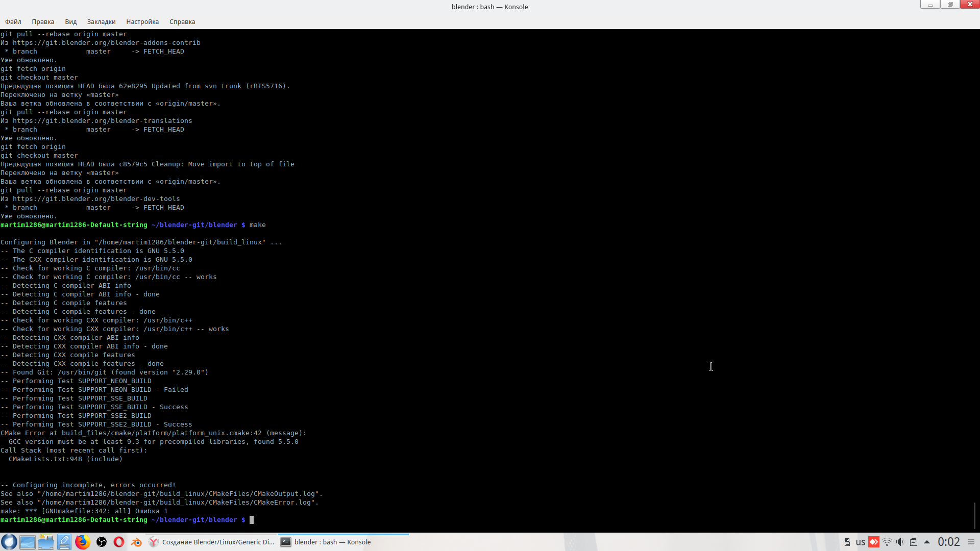Image resolution: width=980 pixels, height=551 pixels.
Task: Open the KDE application launcher
Action: coord(9,542)
